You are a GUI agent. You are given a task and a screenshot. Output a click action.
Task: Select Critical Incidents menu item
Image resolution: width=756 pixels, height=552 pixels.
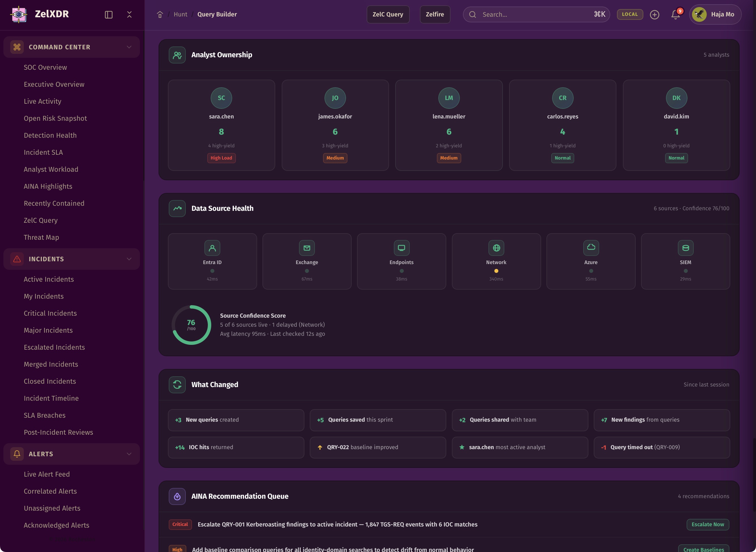[50, 313]
